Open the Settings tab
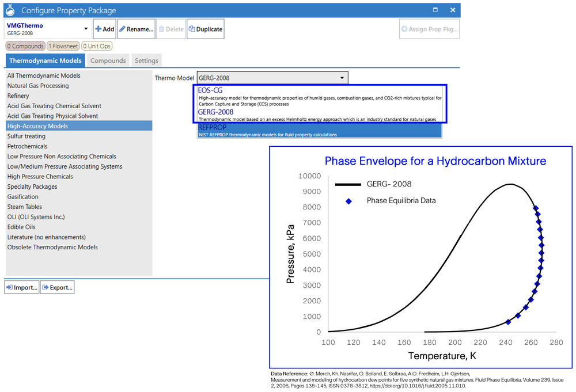 click(x=146, y=60)
